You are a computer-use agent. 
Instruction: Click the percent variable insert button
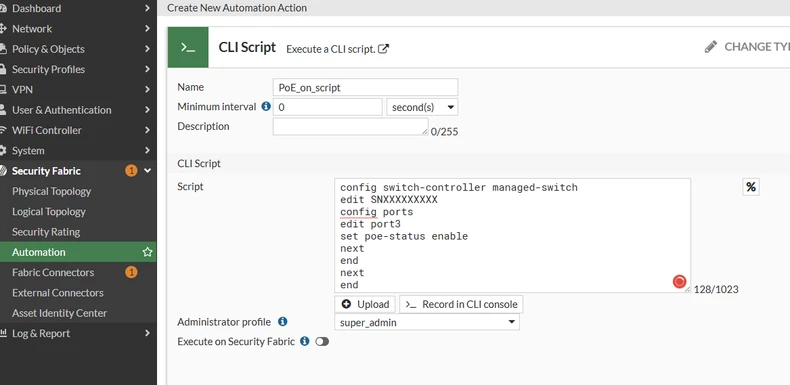click(x=751, y=187)
